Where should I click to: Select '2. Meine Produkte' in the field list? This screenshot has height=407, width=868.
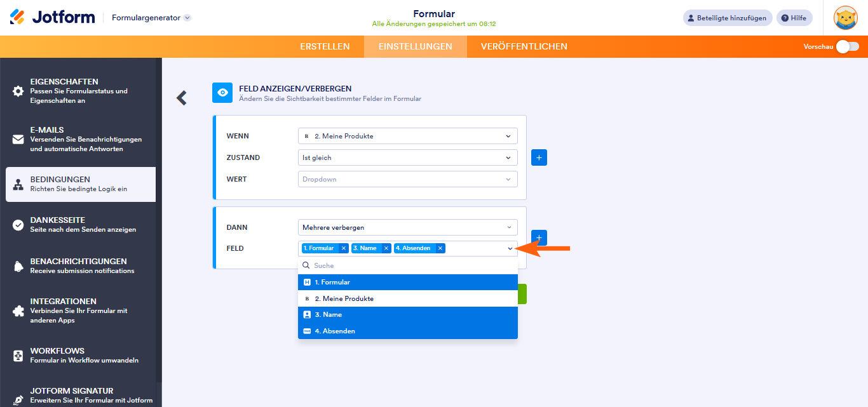[407, 298]
